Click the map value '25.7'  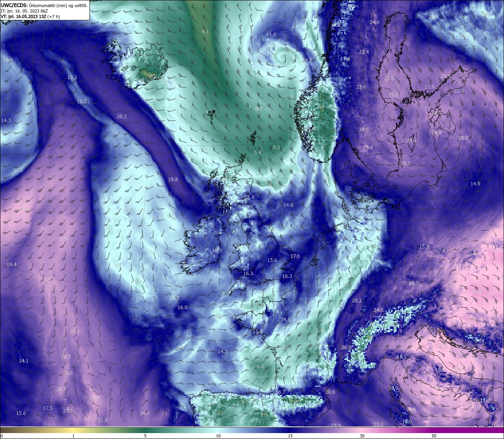(x=463, y=138)
